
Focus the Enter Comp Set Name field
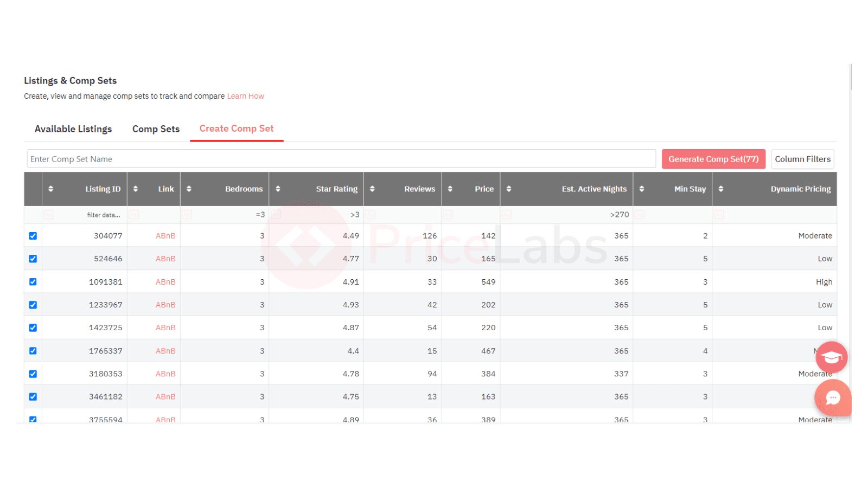341,159
